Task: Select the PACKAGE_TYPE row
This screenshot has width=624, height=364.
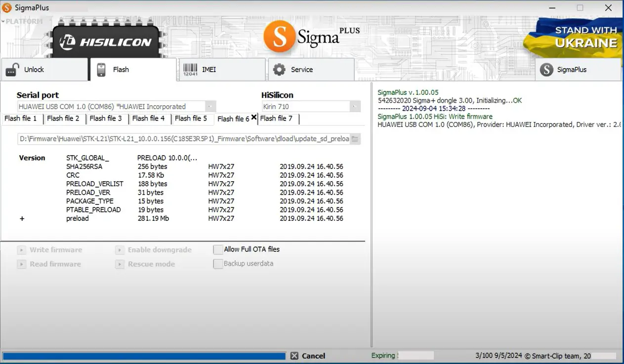Action: pos(205,201)
